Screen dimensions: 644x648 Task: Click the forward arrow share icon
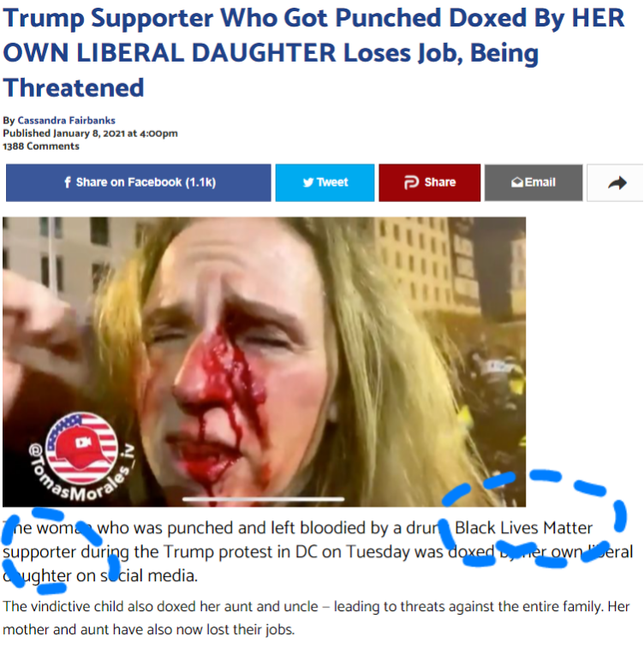(x=617, y=182)
